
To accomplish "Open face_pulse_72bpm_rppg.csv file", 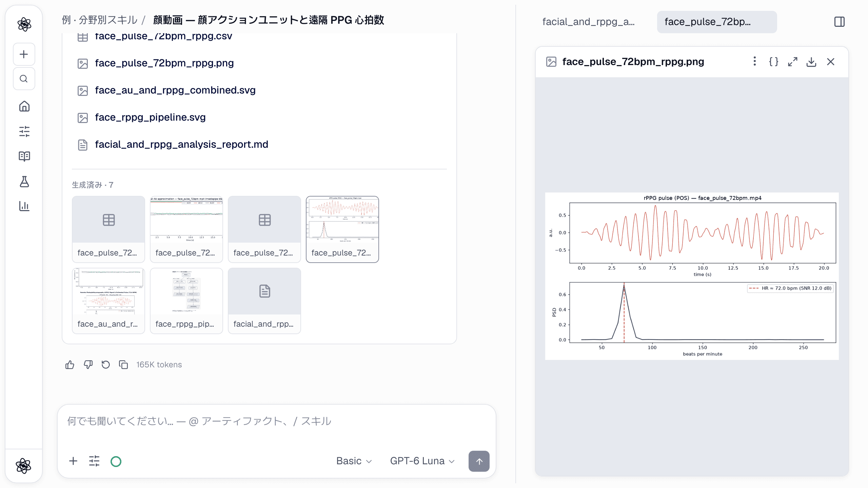I will point(163,37).
